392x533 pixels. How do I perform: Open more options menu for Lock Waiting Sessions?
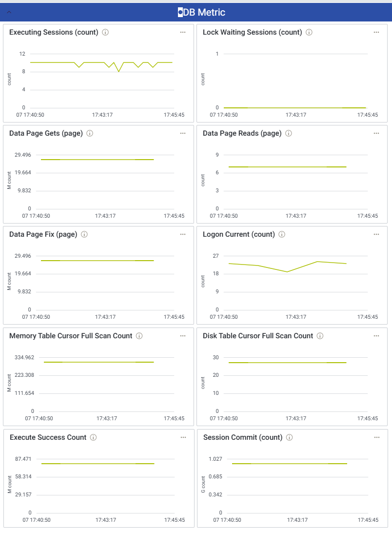click(x=376, y=32)
